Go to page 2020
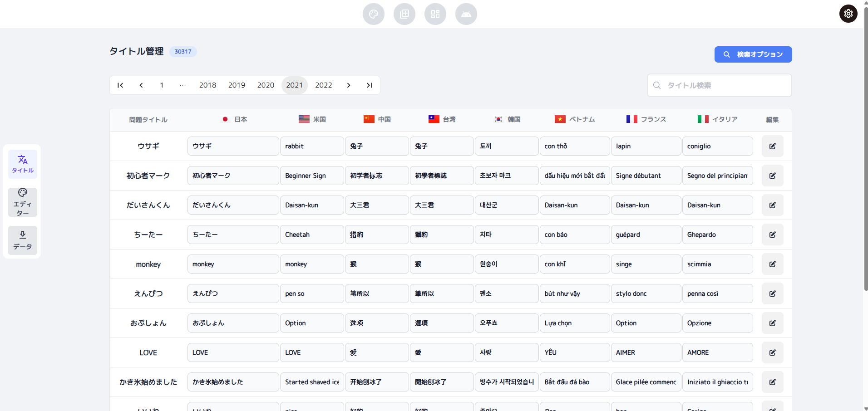Screen dimensions: 868x411 pos(266,85)
